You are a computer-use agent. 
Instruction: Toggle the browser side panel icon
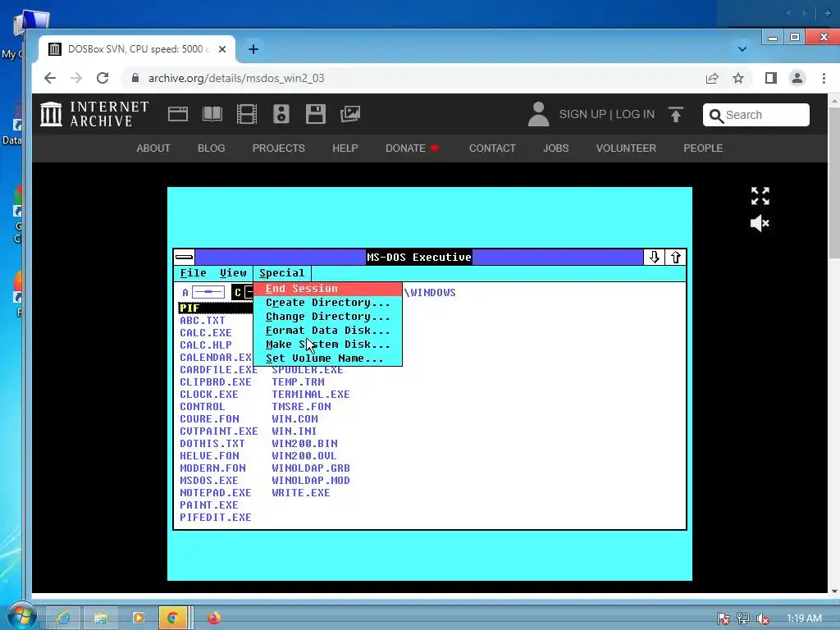coord(771,78)
